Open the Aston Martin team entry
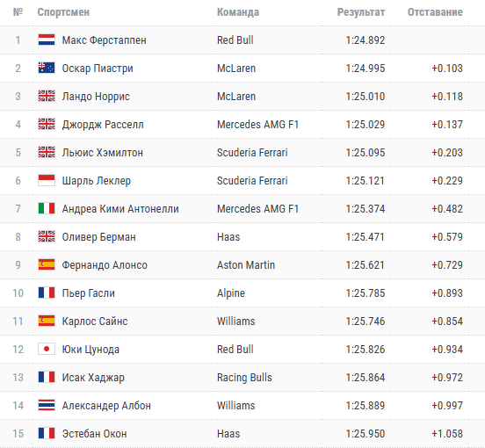Screen dimensions: 485x448 coord(246,265)
